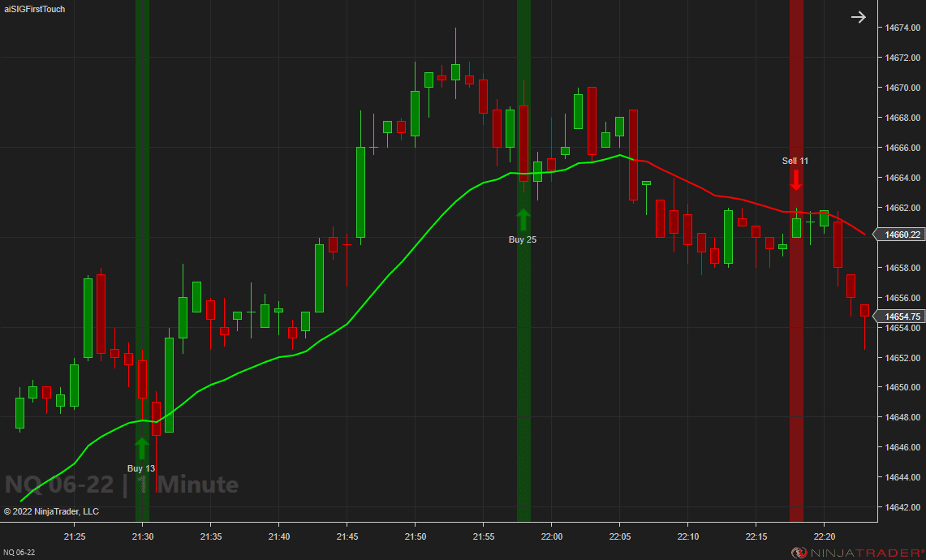
Task: Click the Buy 25 text label
Action: [x=522, y=239]
